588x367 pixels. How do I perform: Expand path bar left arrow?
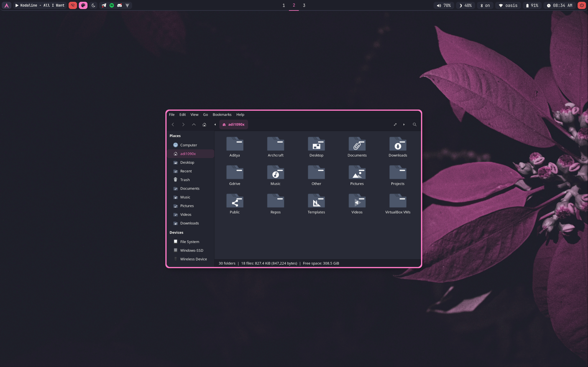pyautogui.click(x=215, y=125)
